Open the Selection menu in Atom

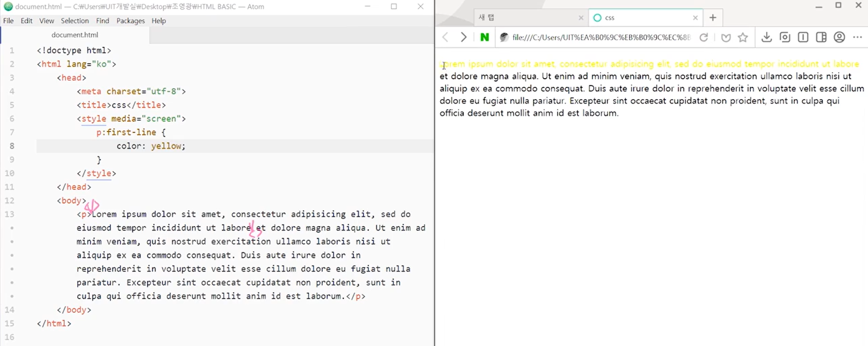coord(74,21)
